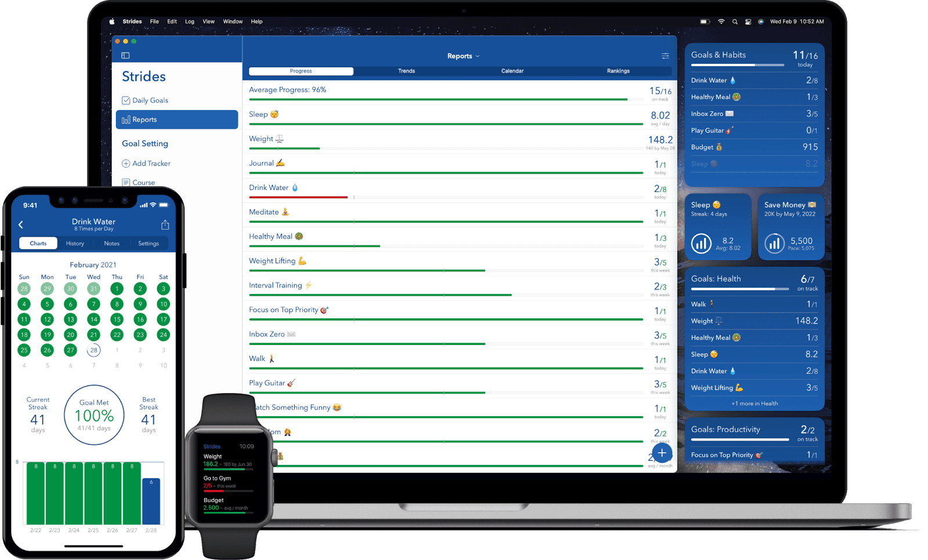928x560 pixels.
Task: Click Add Tracker in the sidebar
Action: (x=177, y=163)
